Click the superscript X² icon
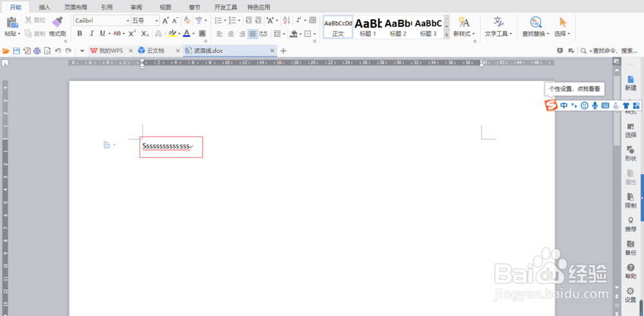644x316 pixels. [x=132, y=33]
